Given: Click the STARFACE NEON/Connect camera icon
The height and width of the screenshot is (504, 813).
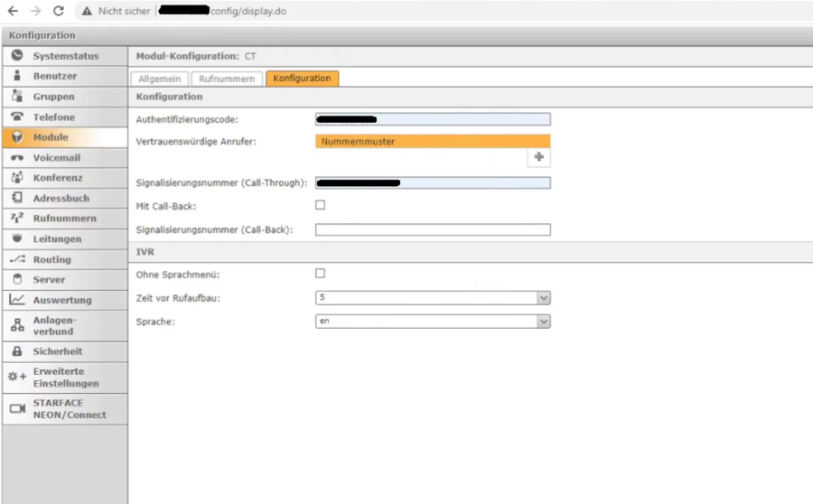Looking at the screenshot, I should [x=17, y=408].
